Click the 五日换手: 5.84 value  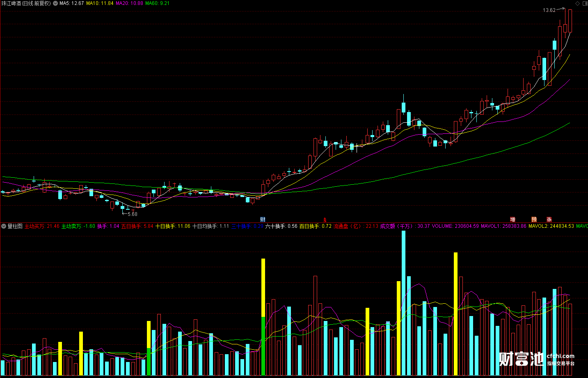click(137, 226)
